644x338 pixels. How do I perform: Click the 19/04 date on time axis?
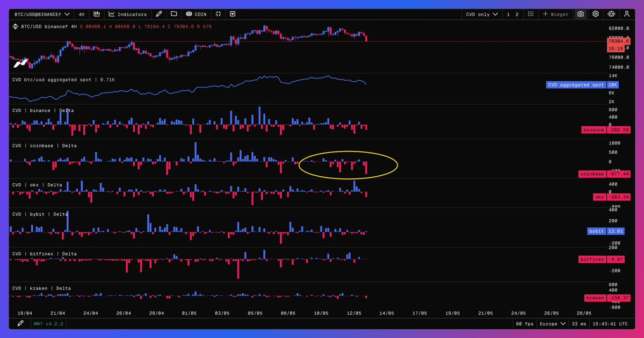click(25, 313)
